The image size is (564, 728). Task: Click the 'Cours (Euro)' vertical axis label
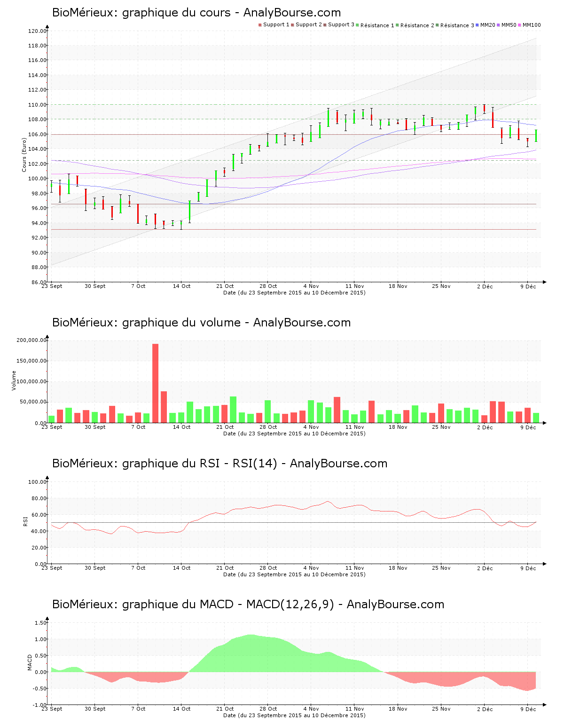tap(24, 155)
